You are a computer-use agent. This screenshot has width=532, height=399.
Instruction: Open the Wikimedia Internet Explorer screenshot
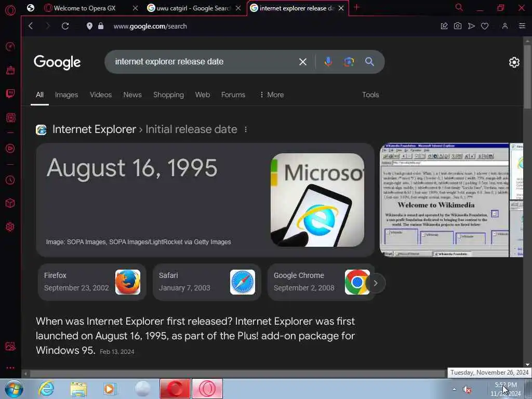(x=445, y=200)
